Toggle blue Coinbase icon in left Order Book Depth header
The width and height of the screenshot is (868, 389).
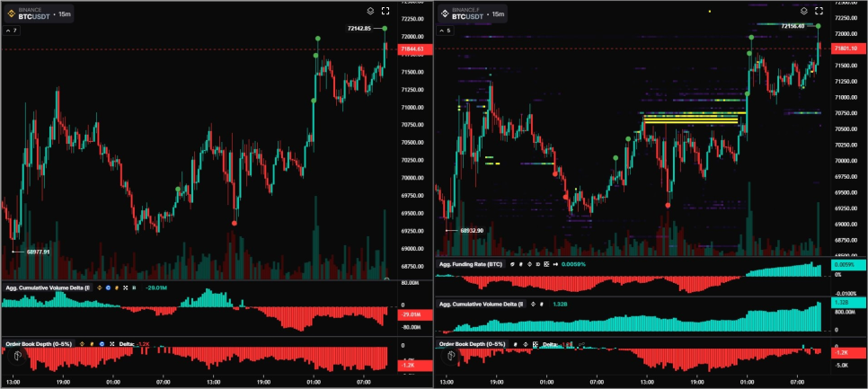[x=102, y=344]
